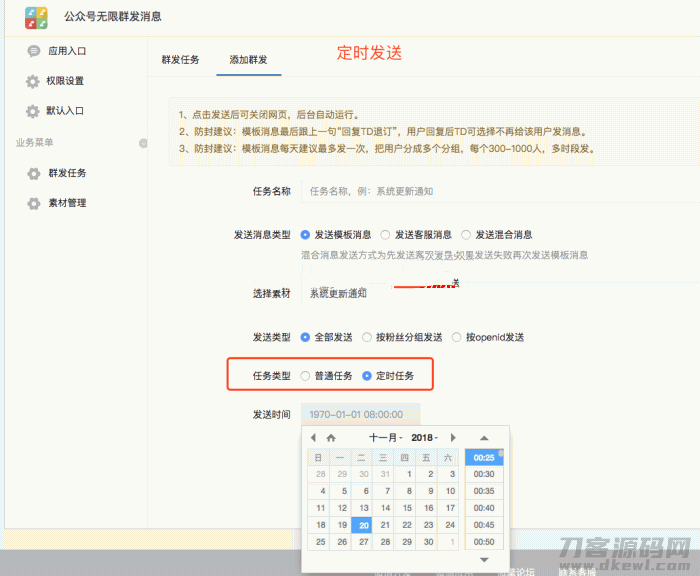Go to next month in calendar
The height and width of the screenshot is (576, 700).
[453, 438]
